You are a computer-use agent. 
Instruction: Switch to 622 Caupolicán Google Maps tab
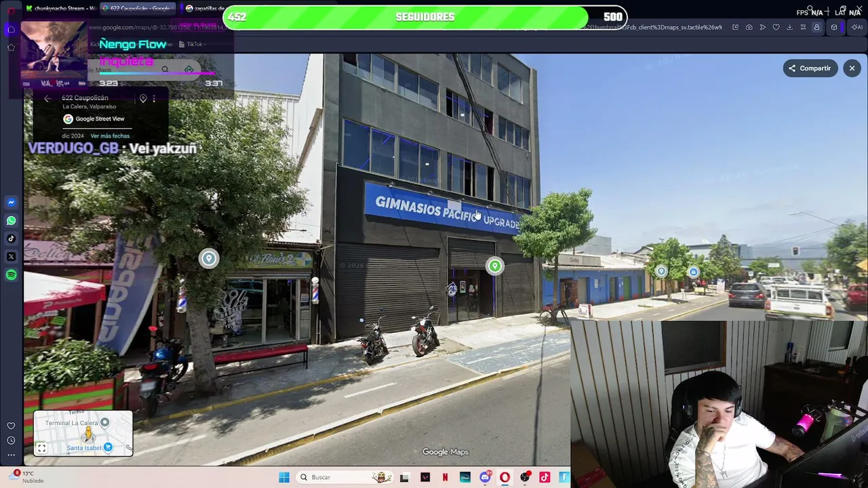pos(138,9)
